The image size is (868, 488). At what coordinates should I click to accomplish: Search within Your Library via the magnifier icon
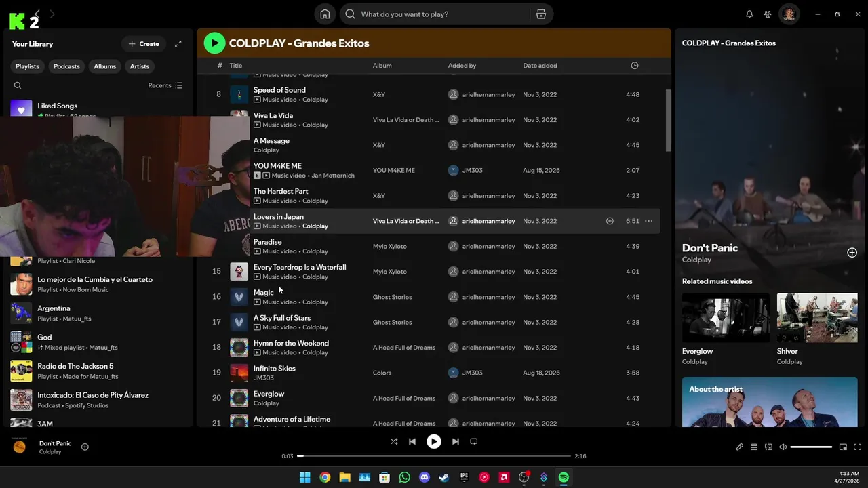[x=18, y=85]
